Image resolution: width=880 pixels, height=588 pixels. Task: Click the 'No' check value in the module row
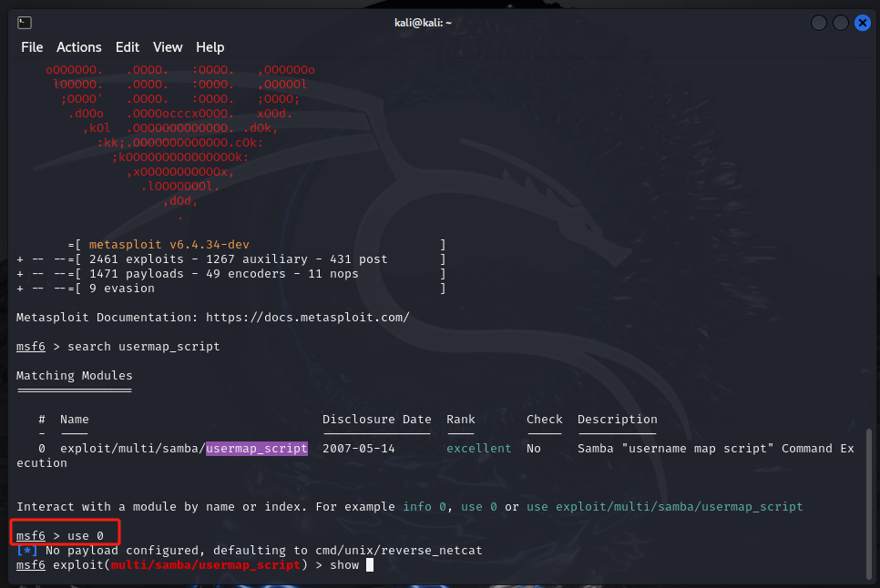click(534, 449)
